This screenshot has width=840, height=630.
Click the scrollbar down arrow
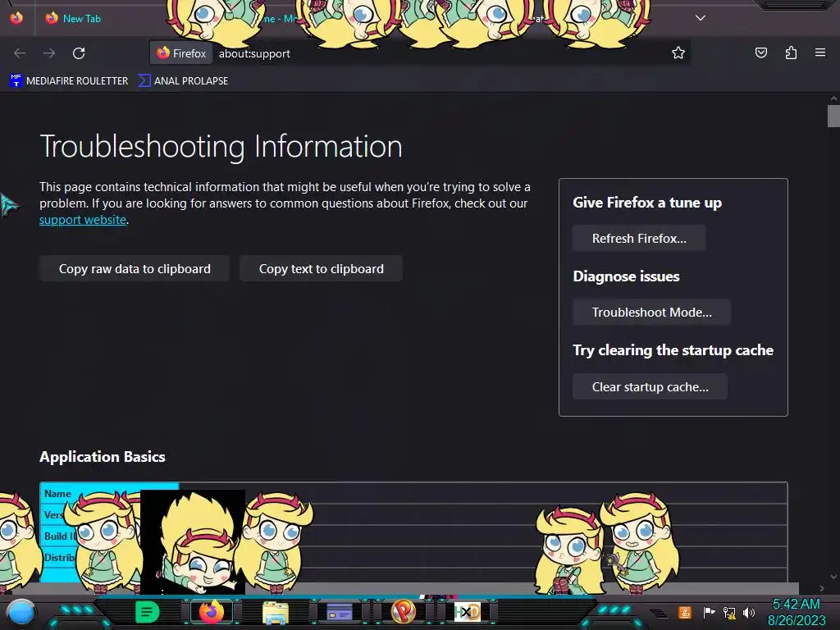point(833,577)
